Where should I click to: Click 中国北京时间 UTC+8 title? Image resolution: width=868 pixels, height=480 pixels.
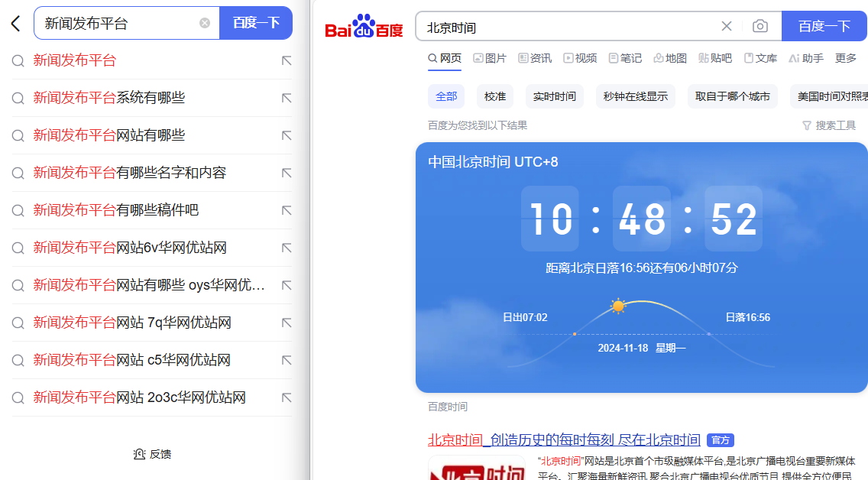click(x=493, y=162)
